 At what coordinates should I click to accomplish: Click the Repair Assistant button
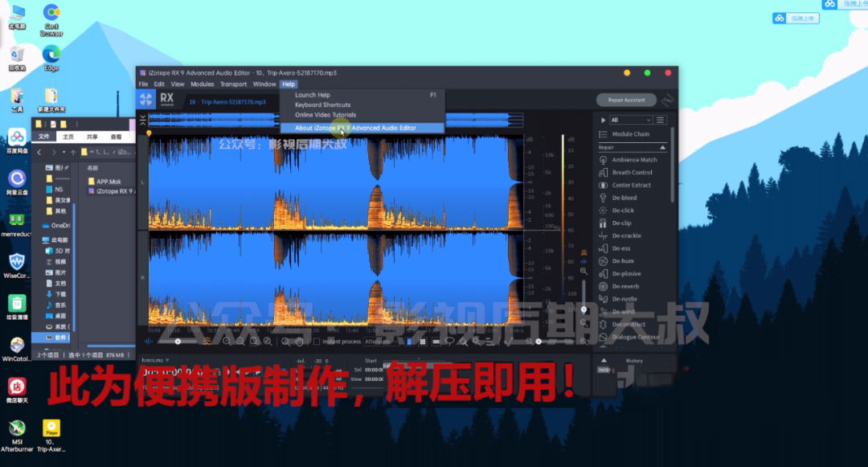pyautogui.click(x=626, y=100)
